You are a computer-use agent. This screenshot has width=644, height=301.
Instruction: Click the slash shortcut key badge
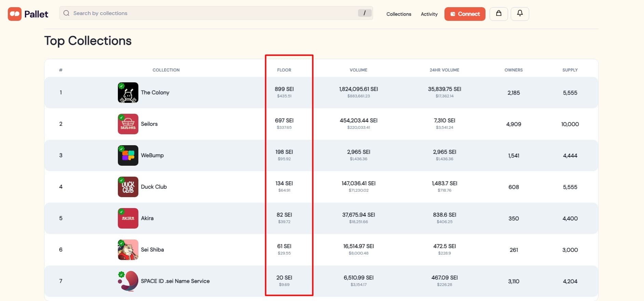[365, 13]
